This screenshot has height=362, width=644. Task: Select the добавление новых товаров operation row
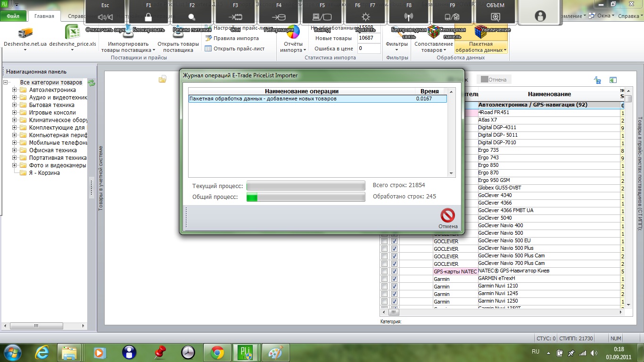pos(317,99)
